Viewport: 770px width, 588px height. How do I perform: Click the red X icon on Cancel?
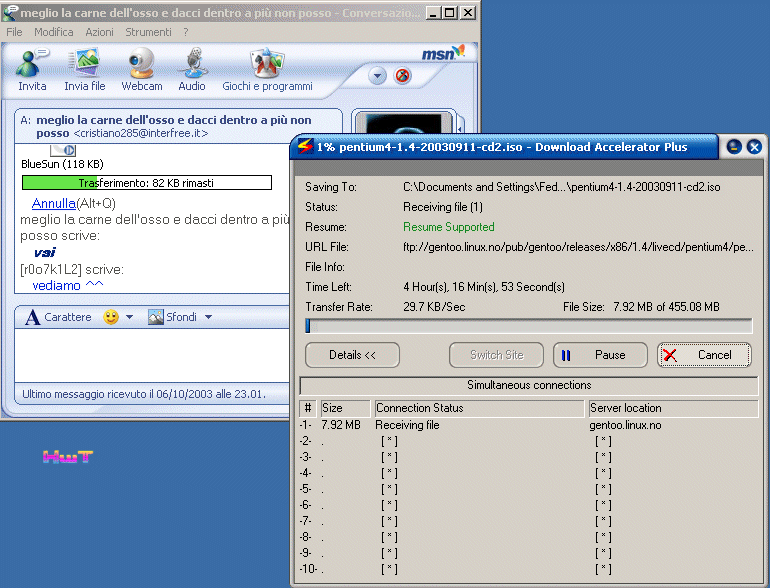coord(670,355)
